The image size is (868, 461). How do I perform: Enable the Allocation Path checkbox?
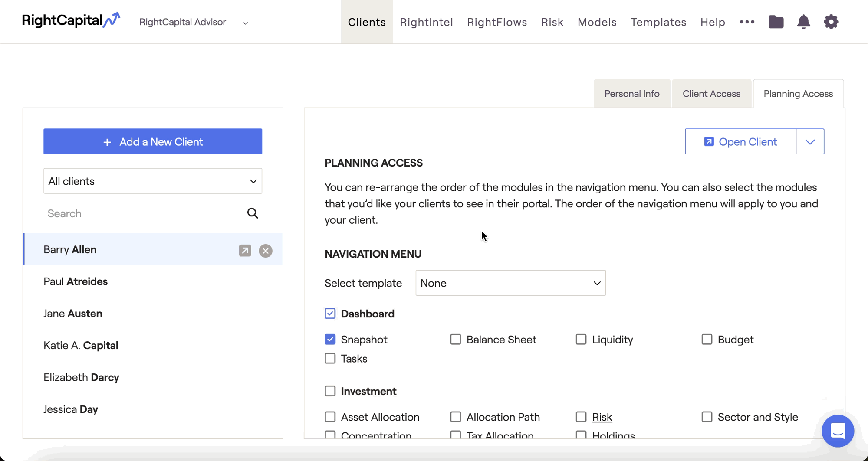(x=456, y=417)
